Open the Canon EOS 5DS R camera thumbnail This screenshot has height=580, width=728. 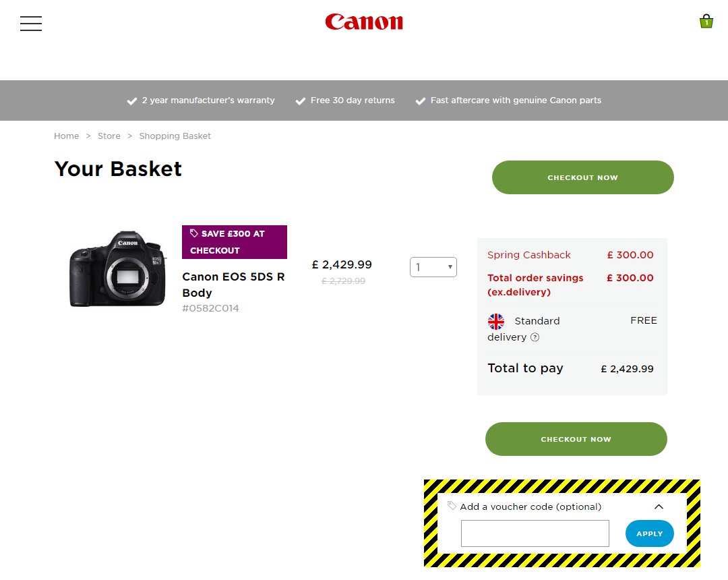(117, 268)
